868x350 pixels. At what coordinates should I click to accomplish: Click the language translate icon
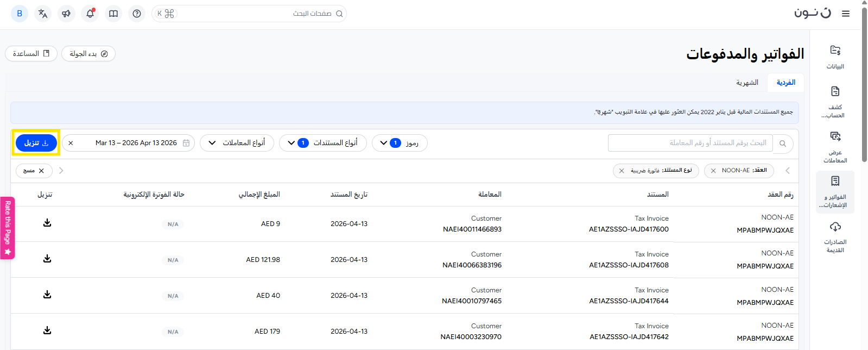click(43, 14)
